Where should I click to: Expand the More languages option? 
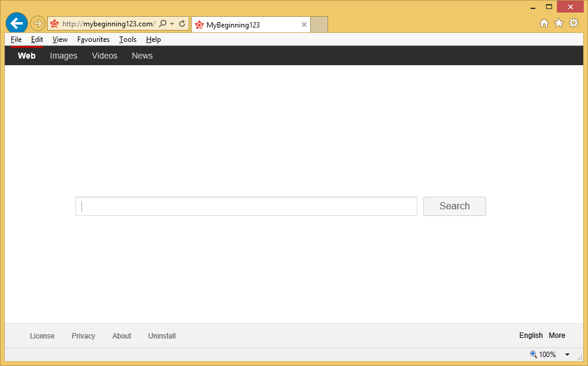557,335
